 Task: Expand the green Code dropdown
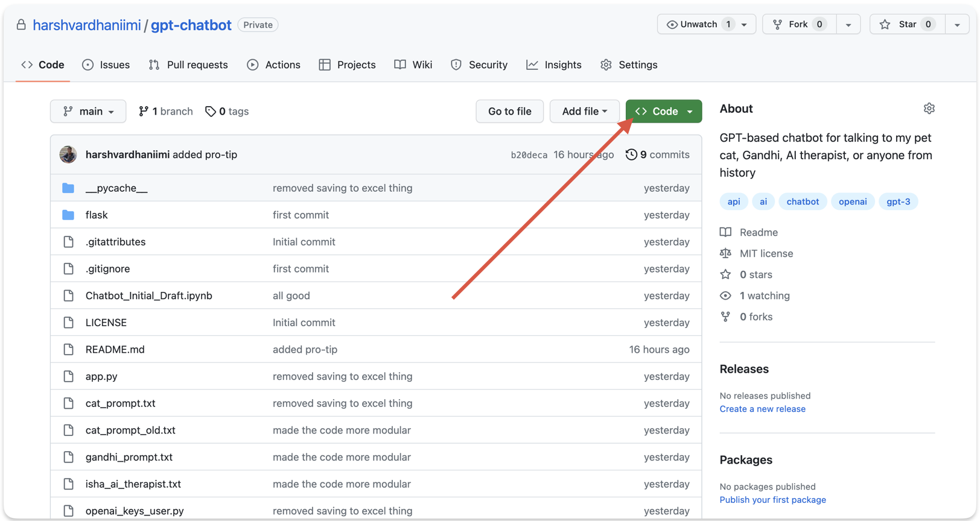663,112
